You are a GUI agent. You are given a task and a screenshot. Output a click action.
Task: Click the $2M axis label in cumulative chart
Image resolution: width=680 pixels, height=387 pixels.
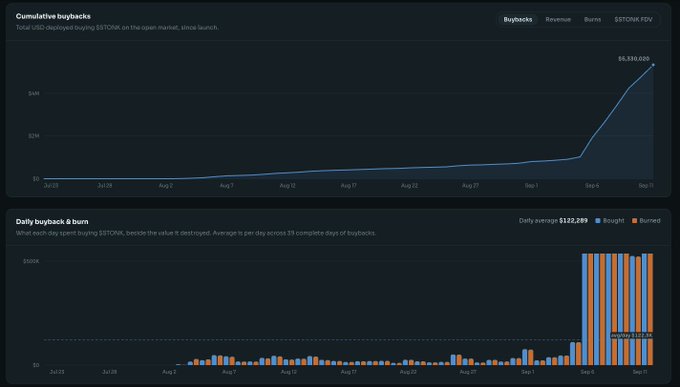point(33,136)
